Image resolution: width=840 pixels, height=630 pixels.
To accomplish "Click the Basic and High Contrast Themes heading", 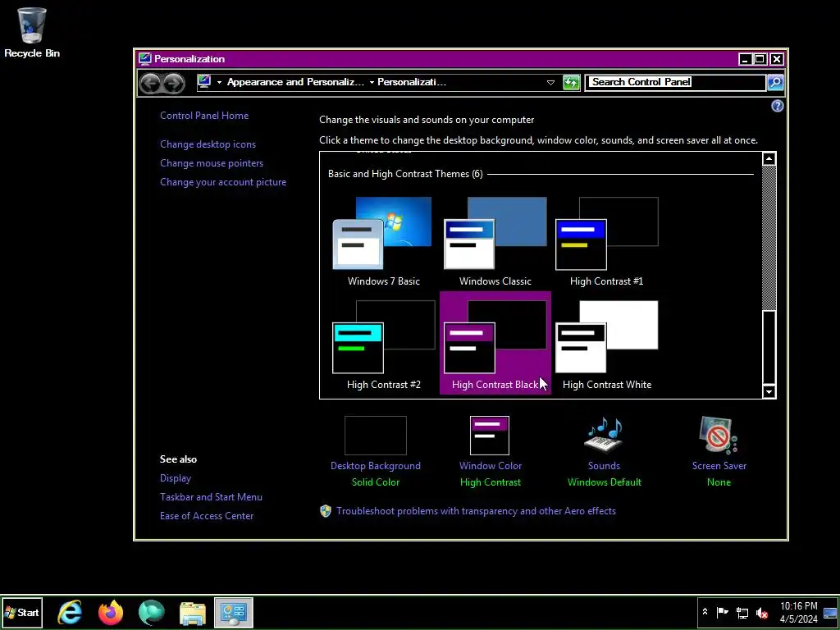I will click(x=405, y=174).
